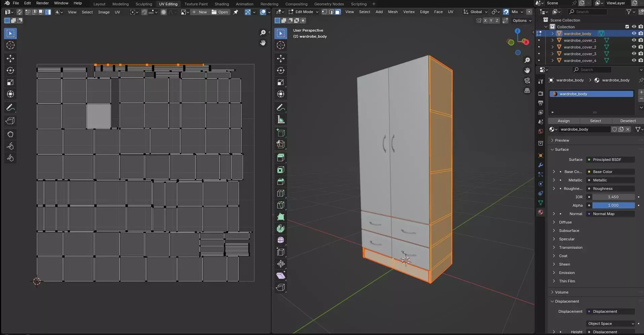Viewport: 644px width, 335px height.
Task: Click the Assign button
Action: click(x=564, y=121)
